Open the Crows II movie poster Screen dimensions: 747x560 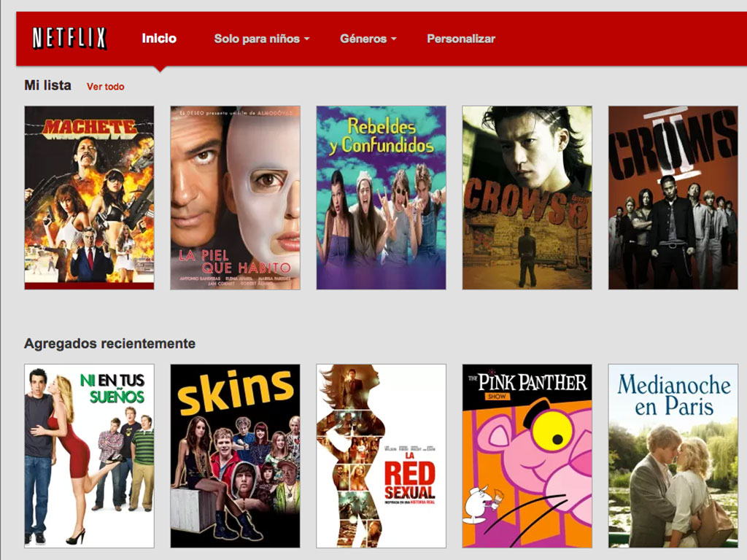coord(673,198)
